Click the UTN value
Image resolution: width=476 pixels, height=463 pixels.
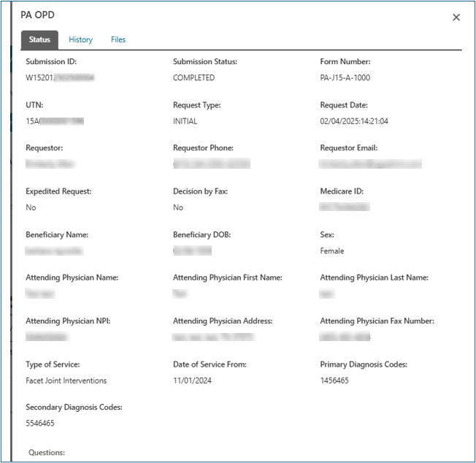(x=54, y=121)
